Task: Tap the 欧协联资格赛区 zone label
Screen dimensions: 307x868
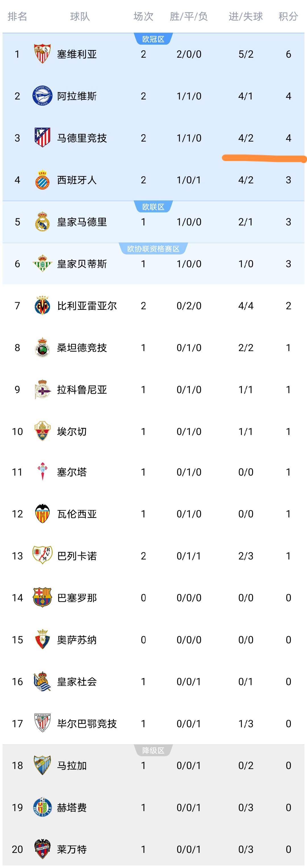Action: 153,249
